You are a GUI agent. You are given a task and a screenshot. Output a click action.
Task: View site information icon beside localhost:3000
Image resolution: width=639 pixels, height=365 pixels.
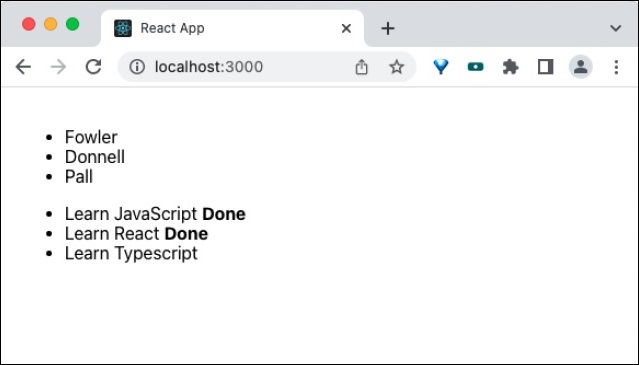(x=137, y=67)
